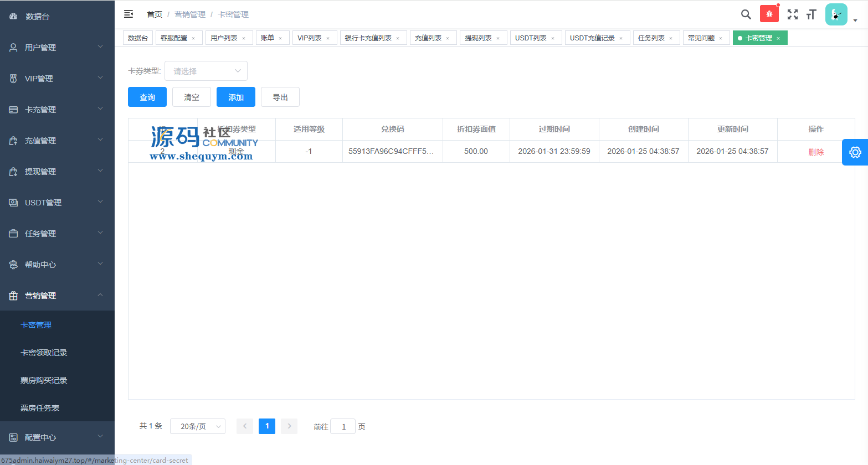Toggle fullscreen mode icon
This screenshot has width=868, height=465.
[793, 14]
